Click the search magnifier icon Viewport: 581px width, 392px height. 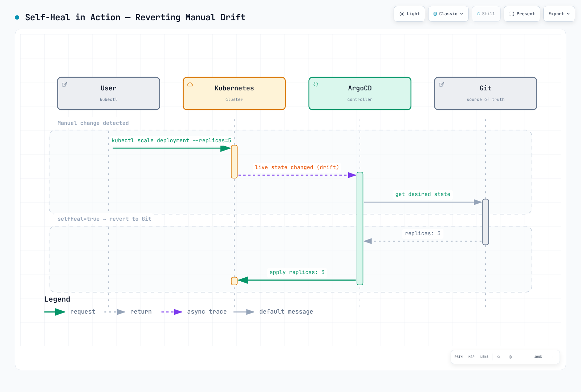pos(499,357)
